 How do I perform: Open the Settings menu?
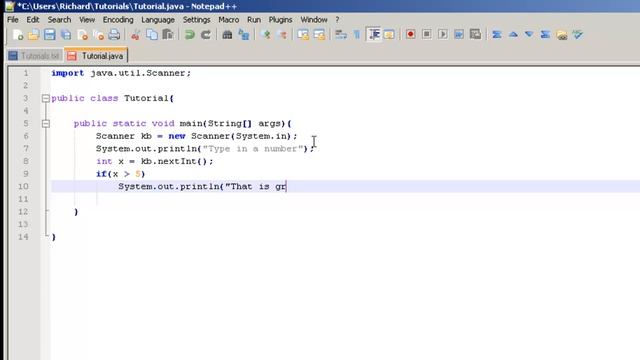[196, 20]
